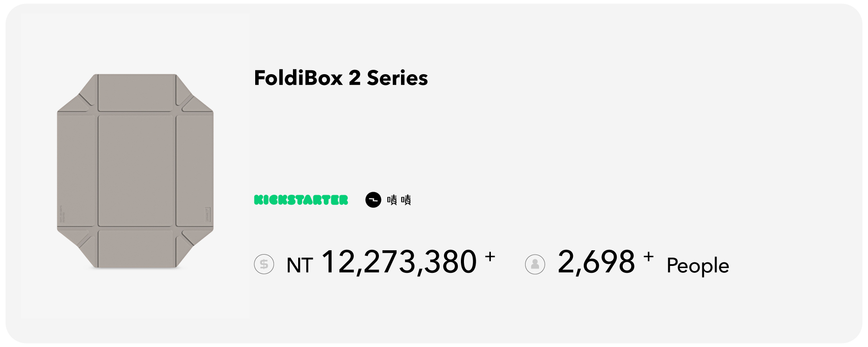The height and width of the screenshot is (347, 868).
Task: Click the small logo tag on box's right flap
Action: click(x=208, y=215)
